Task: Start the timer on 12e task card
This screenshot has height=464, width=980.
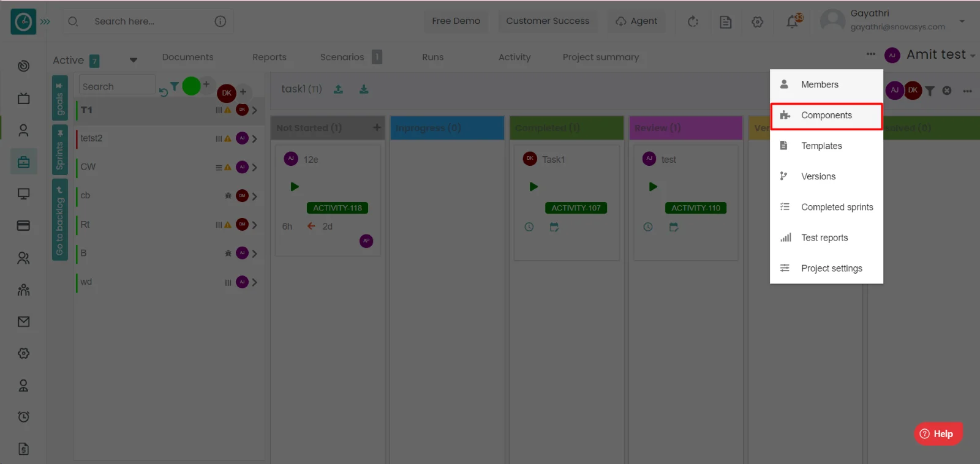Action: [x=295, y=187]
